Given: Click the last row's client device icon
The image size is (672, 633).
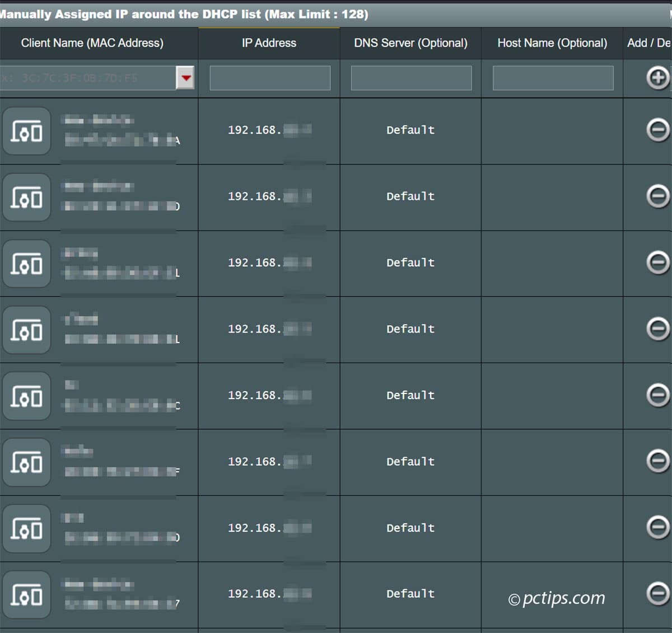Looking at the screenshot, I should tap(27, 595).
